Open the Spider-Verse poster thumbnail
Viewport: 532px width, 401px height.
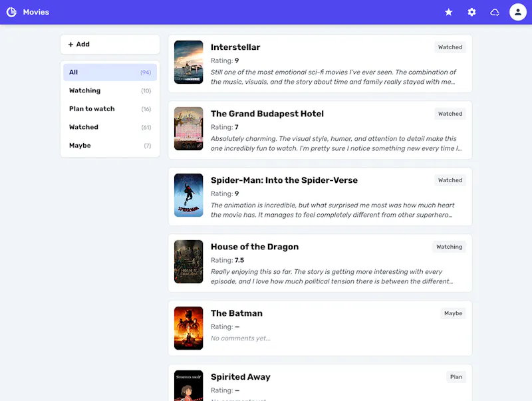tap(189, 195)
